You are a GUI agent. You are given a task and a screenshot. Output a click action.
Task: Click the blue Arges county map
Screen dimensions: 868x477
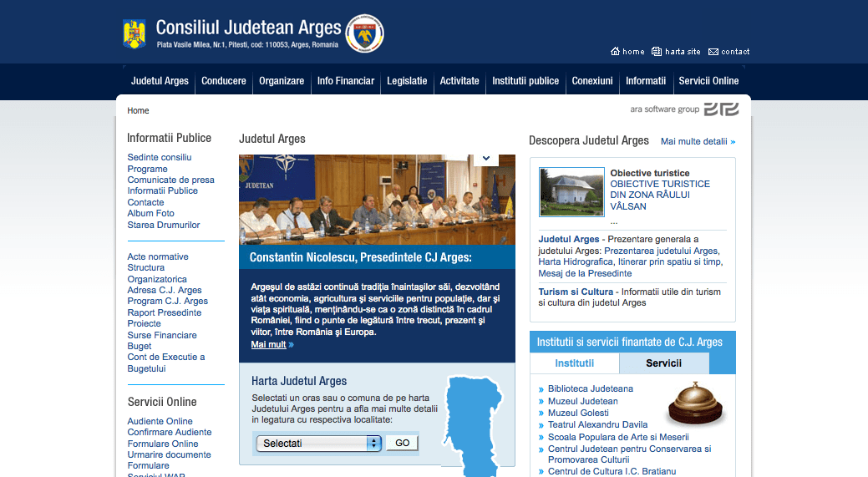coord(472,426)
